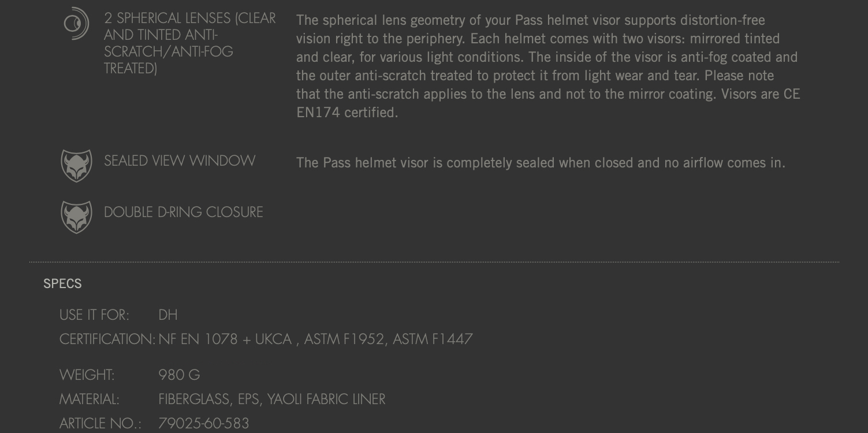The image size is (868, 433).
Task: Click the sealed visor airflow description sentence
Action: click(541, 163)
